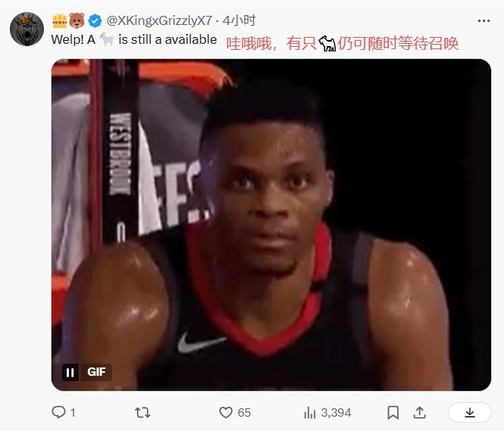Click the like count 65
The image size is (504, 431).
[x=244, y=413]
